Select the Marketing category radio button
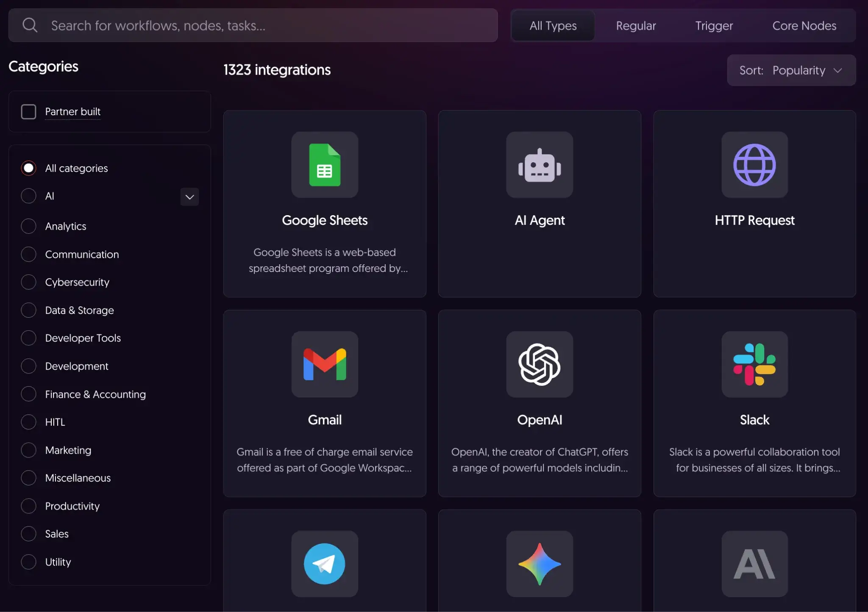 click(x=29, y=450)
